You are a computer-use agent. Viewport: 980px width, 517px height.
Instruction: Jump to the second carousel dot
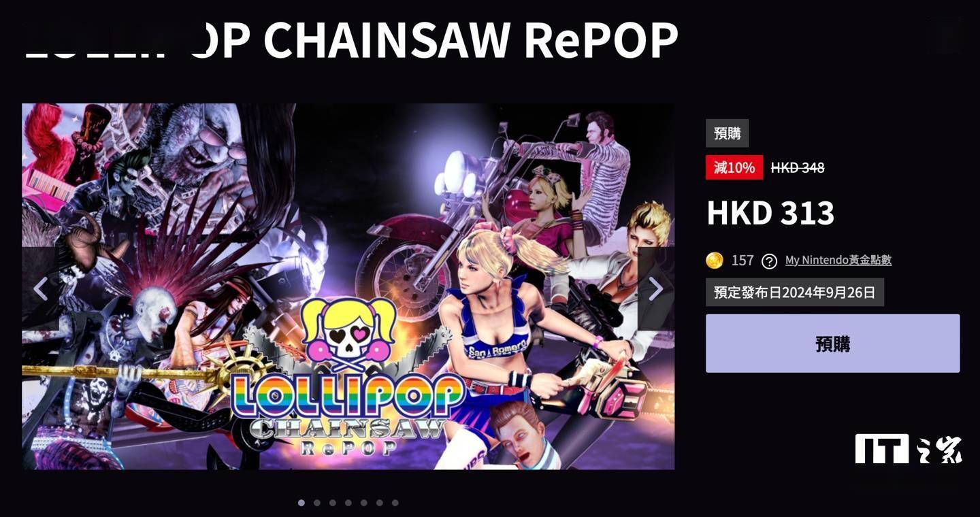[x=317, y=503]
